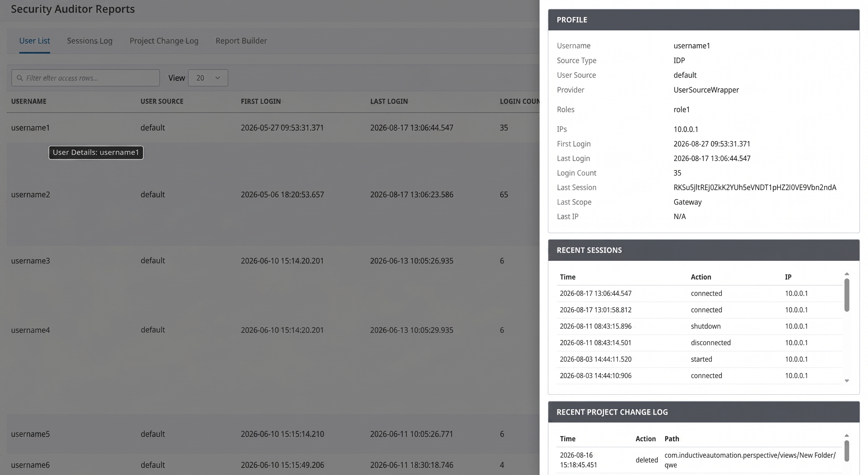Click session row 2026-08-17 13:06:44.547
Viewport: 868px width, 475px height.
tap(700, 294)
